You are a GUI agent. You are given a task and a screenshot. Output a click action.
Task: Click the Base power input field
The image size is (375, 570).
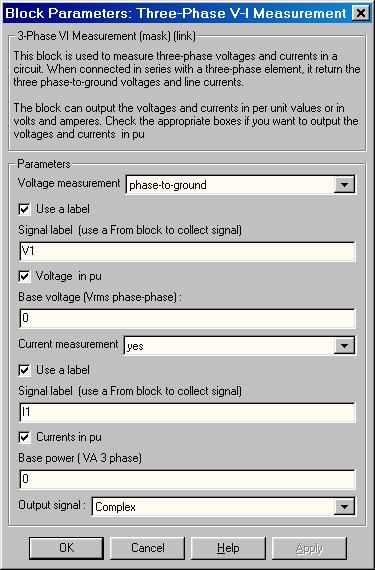[187, 479]
